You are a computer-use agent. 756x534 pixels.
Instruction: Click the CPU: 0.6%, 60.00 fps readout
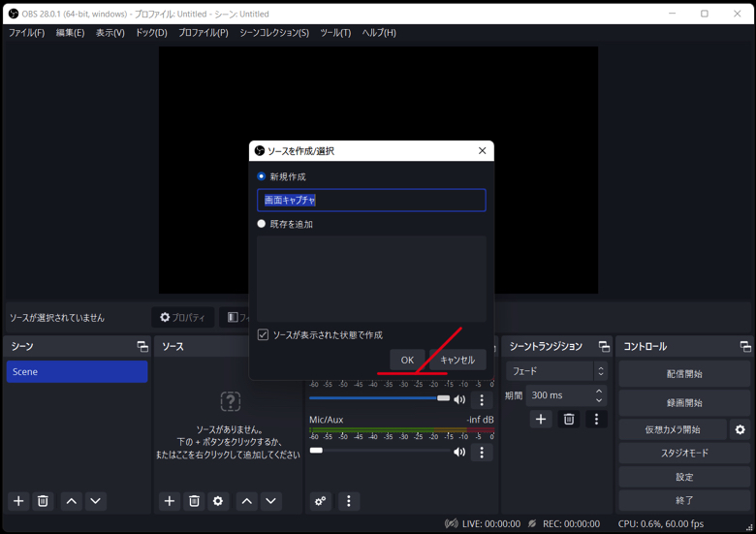tap(661, 524)
